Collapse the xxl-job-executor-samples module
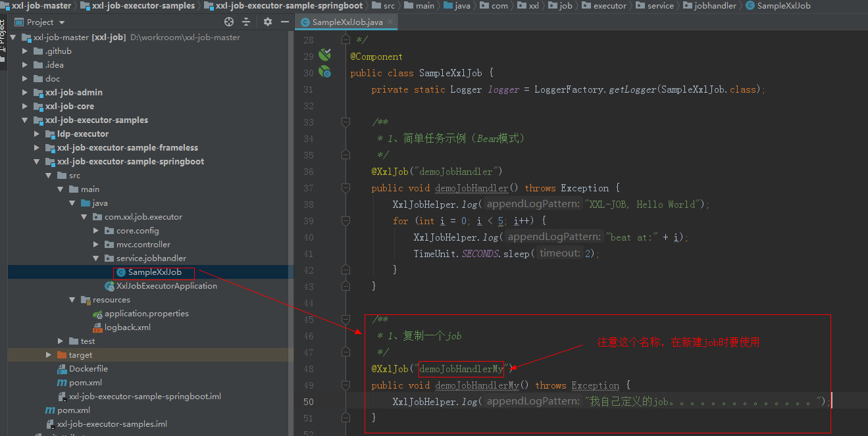This screenshot has width=868, height=436. click(25, 120)
